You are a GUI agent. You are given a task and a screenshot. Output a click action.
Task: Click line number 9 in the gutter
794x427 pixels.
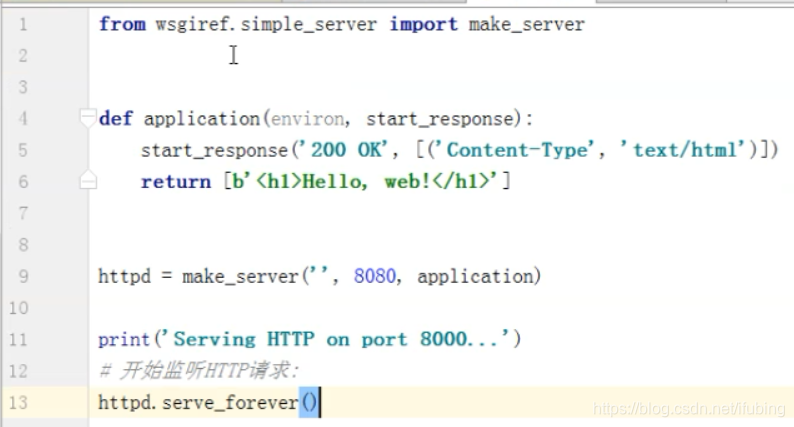click(x=23, y=277)
